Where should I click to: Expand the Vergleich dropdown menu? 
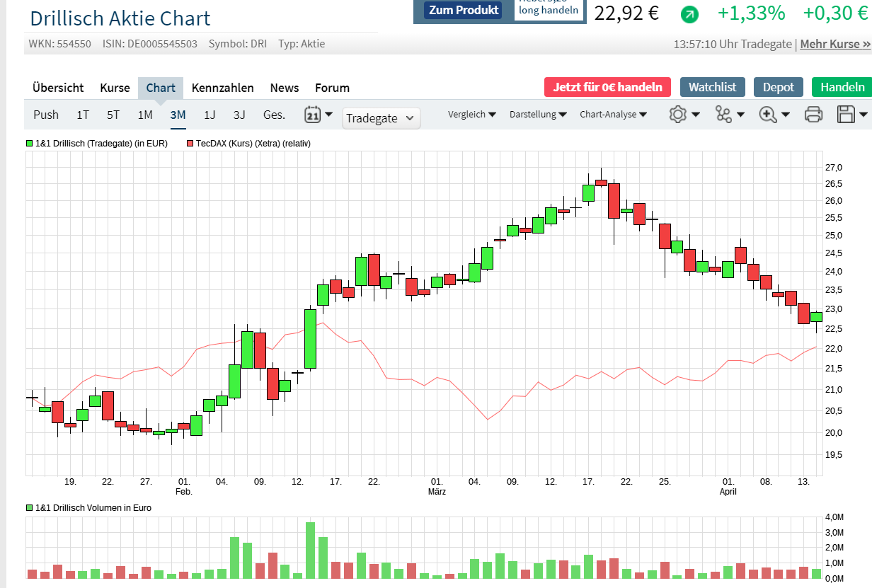click(472, 114)
